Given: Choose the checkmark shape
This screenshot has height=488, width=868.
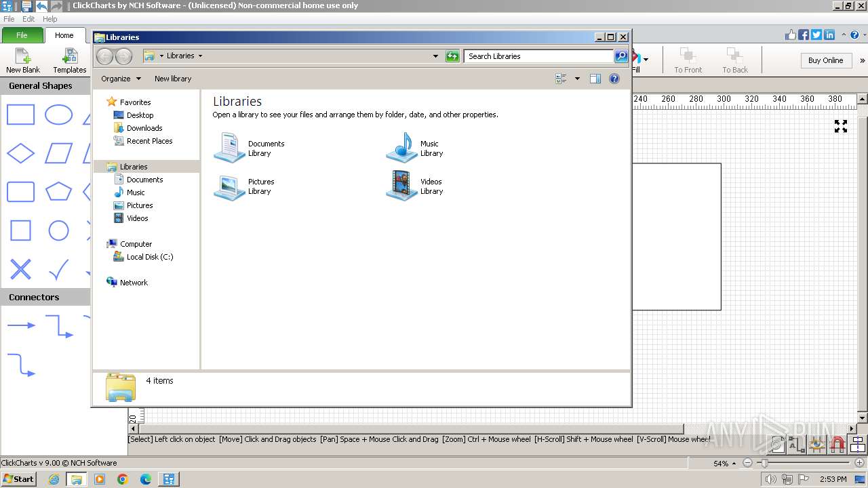Looking at the screenshot, I should pyautogui.click(x=58, y=269).
